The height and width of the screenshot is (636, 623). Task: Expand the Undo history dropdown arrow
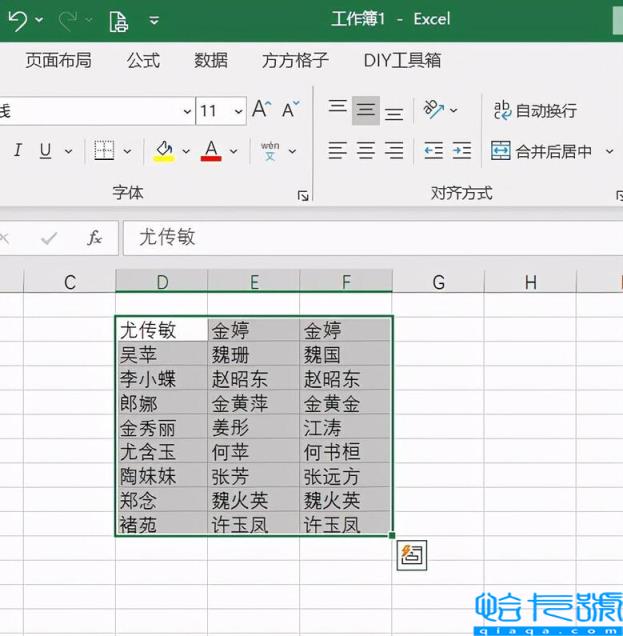(39, 20)
